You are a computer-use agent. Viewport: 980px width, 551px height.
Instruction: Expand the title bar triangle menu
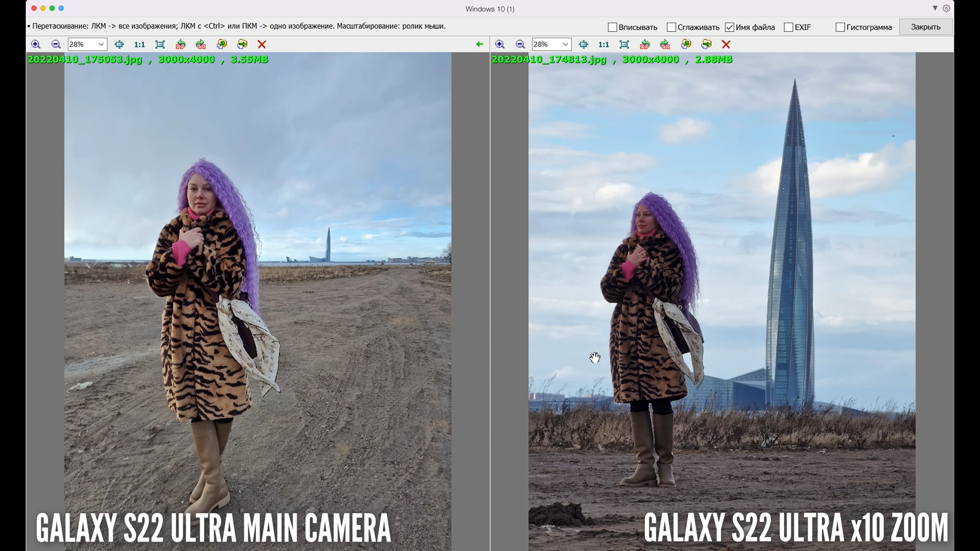click(x=935, y=9)
